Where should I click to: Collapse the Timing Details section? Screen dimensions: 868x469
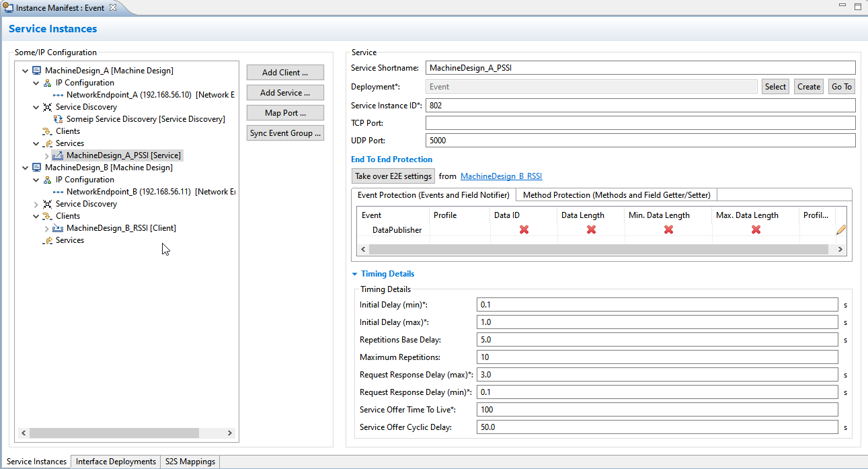(x=354, y=274)
